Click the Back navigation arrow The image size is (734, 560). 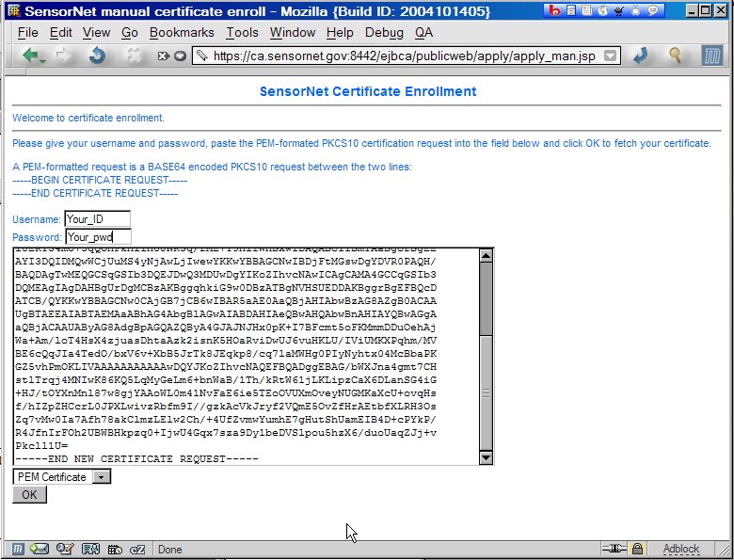(x=32, y=56)
